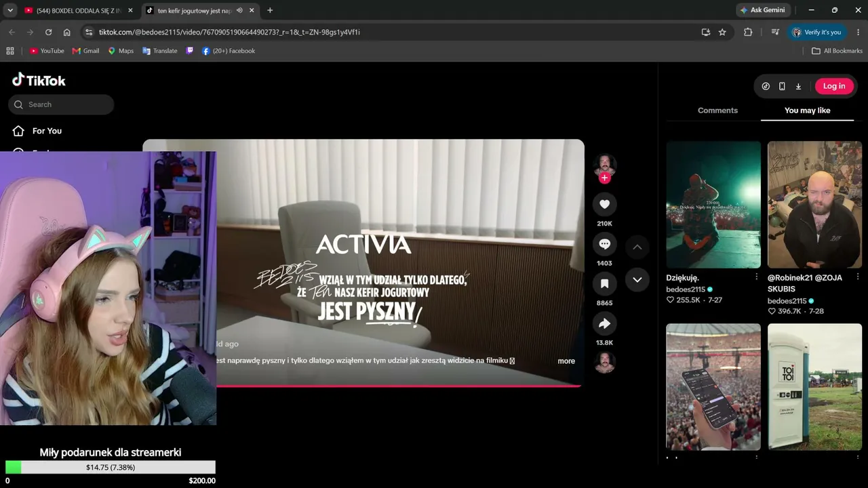868x488 pixels.
Task: Open options menu for the @Robinek21 video
Action: (857, 277)
